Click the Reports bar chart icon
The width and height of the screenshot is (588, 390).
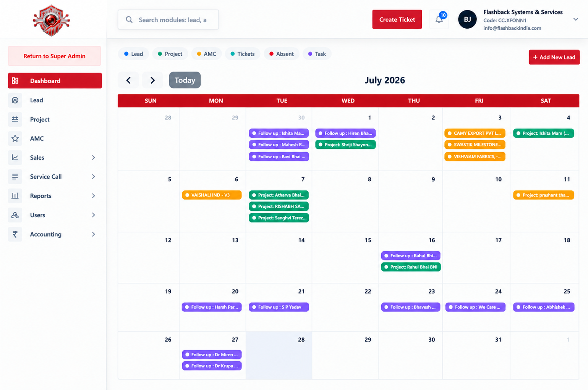pos(15,196)
